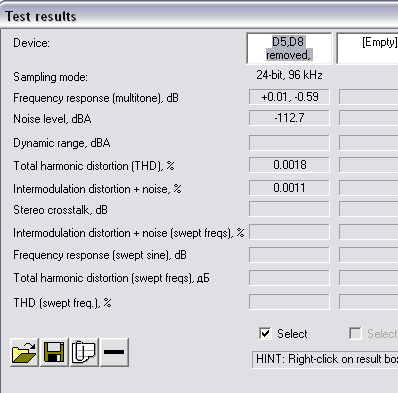The width and height of the screenshot is (398, 393).
Task: Click the 'Sampling mode:' label
Action: [50, 77]
